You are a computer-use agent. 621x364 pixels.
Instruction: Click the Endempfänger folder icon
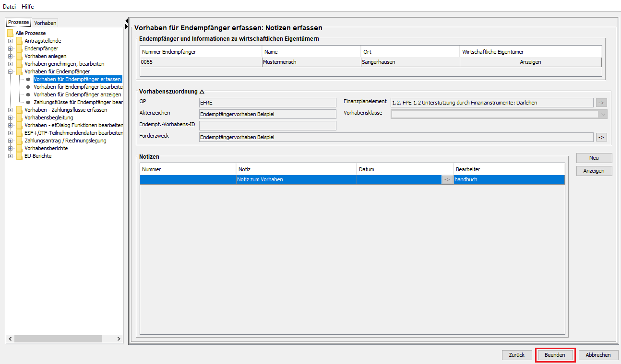point(19,48)
